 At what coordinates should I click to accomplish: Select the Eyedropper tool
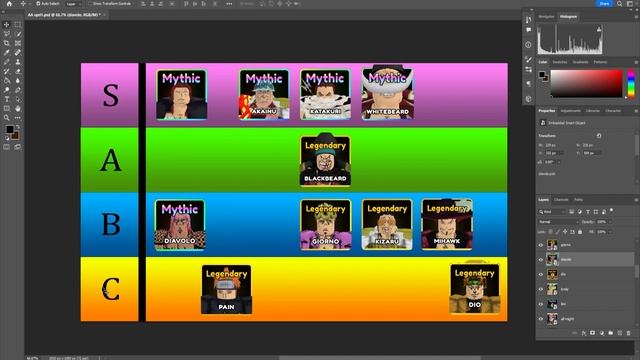point(7,53)
